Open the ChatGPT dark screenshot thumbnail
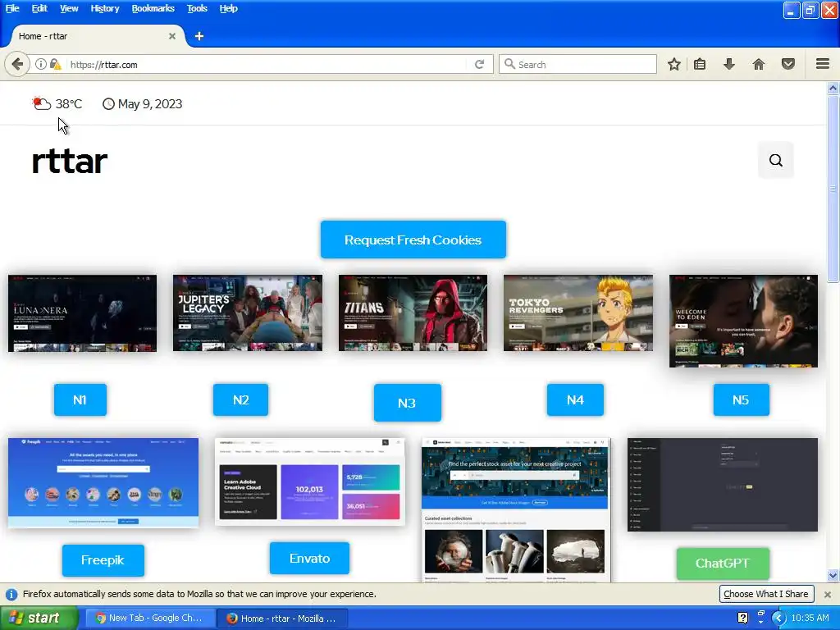The image size is (840, 630). (x=723, y=485)
